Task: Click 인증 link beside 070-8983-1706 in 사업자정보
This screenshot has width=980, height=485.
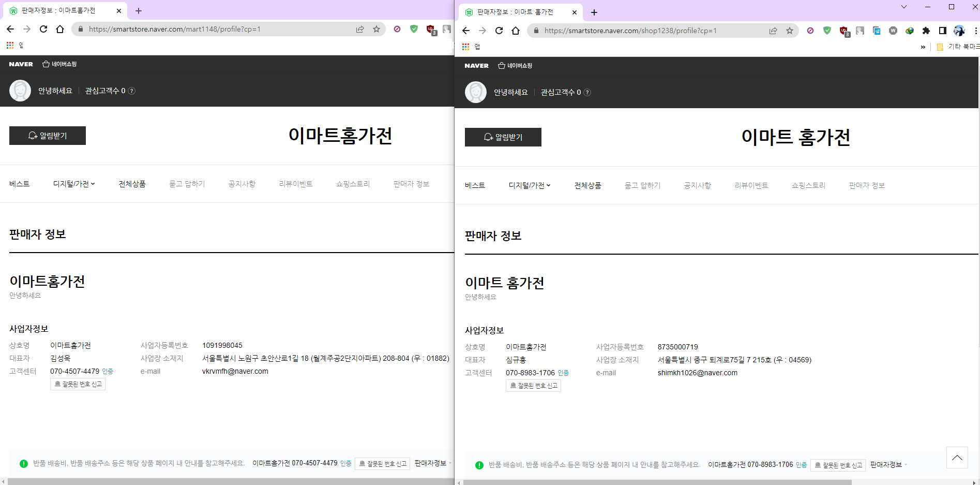Action: click(x=563, y=373)
